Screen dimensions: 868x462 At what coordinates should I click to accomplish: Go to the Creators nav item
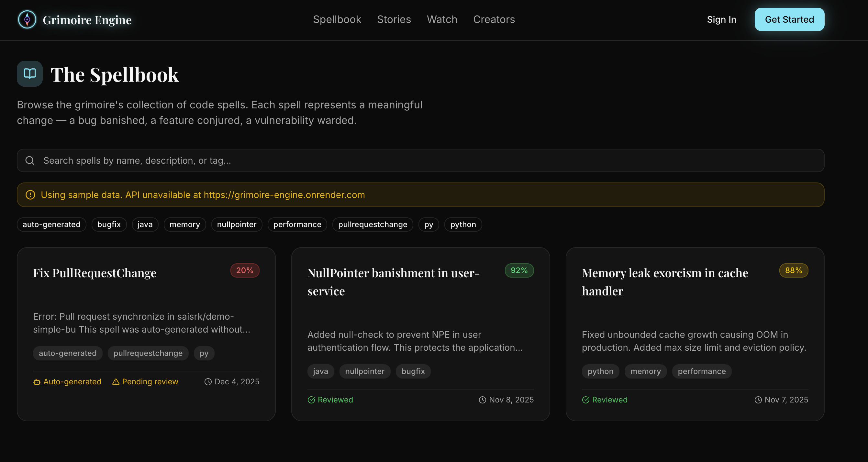tap(494, 19)
